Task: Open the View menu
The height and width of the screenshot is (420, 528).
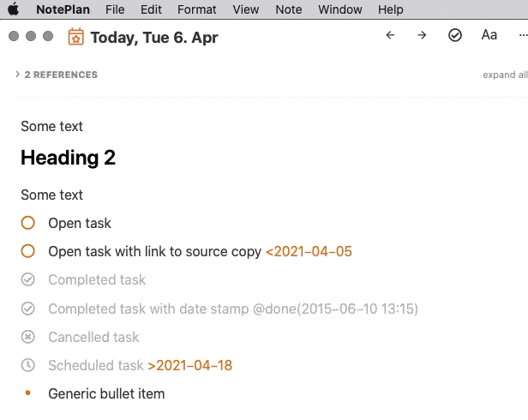Action: pos(245,9)
